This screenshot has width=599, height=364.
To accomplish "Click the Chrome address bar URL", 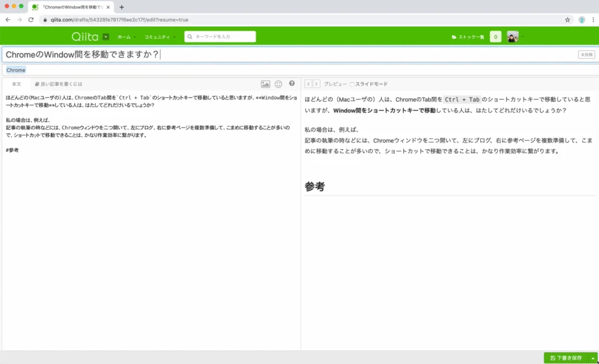I will click(x=119, y=20).
